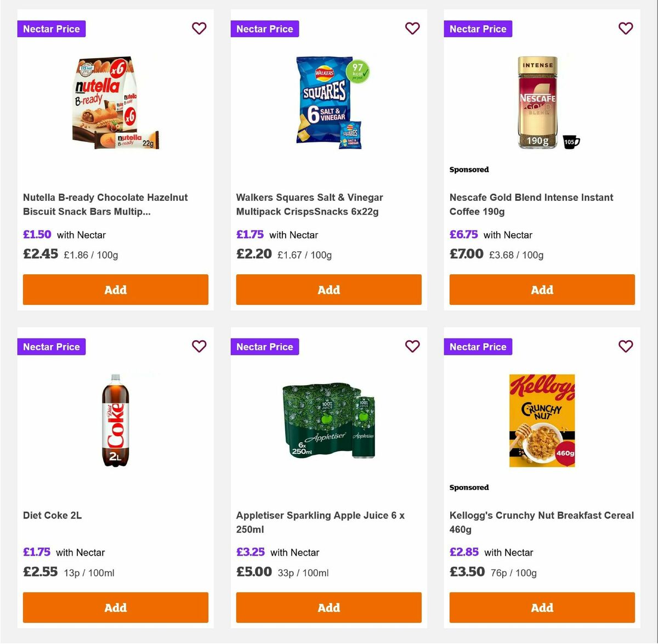Toggle favourite on the Walkers Squares card
Screen dimensions: 658x644
(x=412, y=28)
